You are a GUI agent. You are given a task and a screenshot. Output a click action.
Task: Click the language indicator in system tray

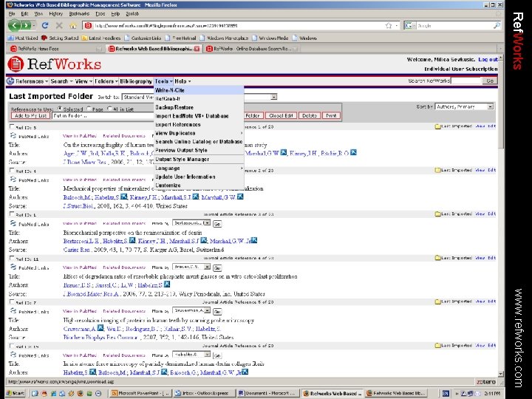(x=446, y=394)
